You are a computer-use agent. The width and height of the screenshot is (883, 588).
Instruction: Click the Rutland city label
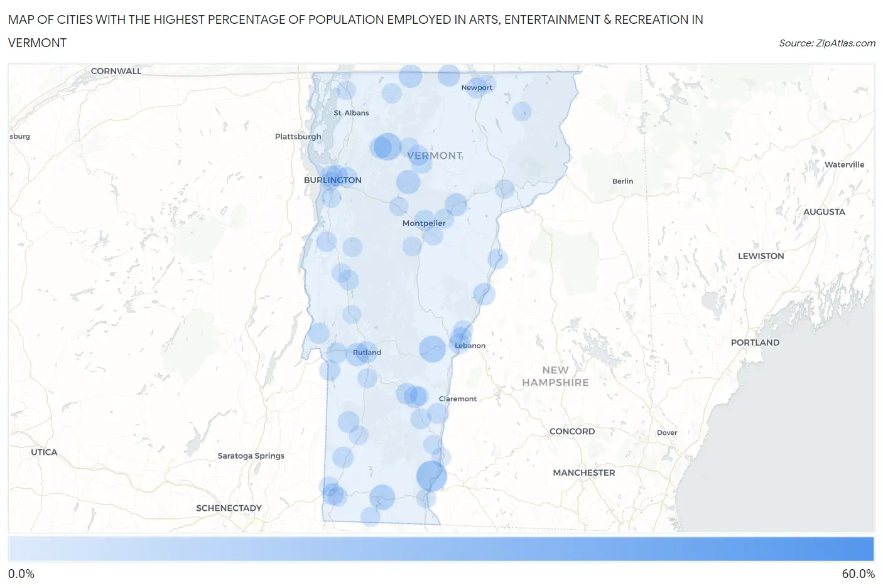(x=367, y=353)
